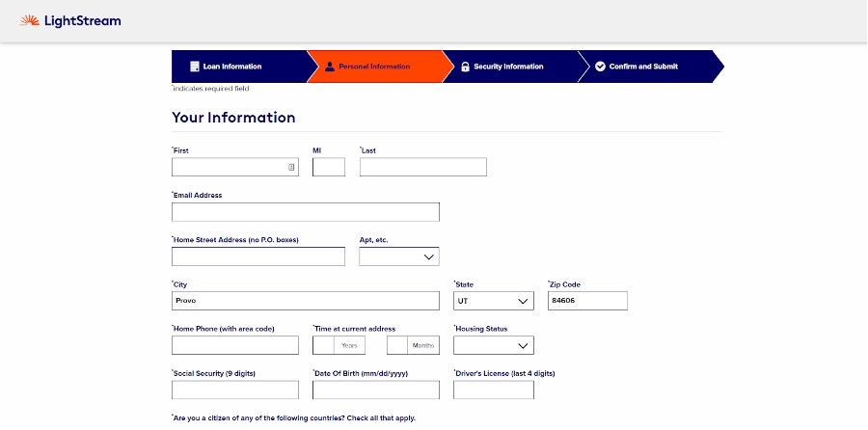This screenshot has height=430, width=868.
Task: Focus the Home Phone input field
Action: pyautogui.click(x=235, y=345)
